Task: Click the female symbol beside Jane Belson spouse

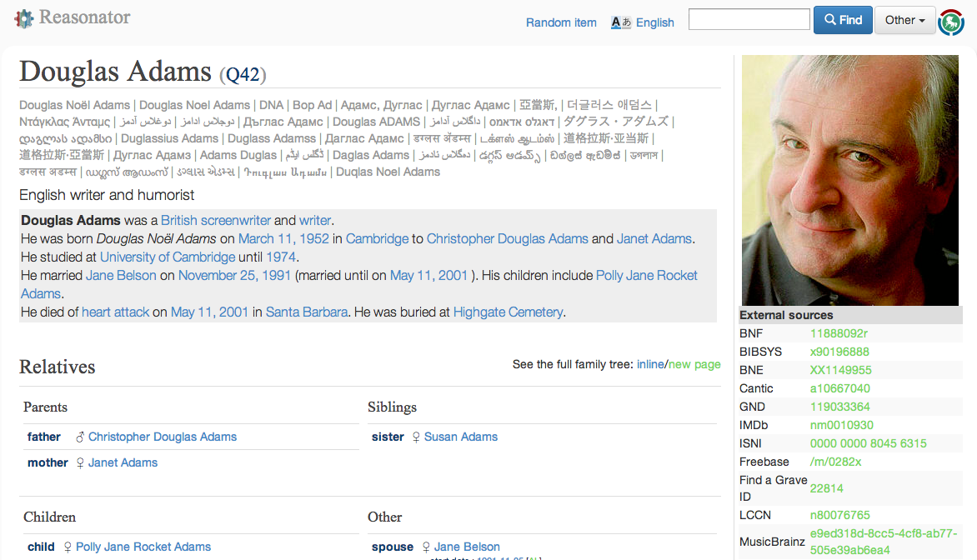Action: click(x=426, y=547)
